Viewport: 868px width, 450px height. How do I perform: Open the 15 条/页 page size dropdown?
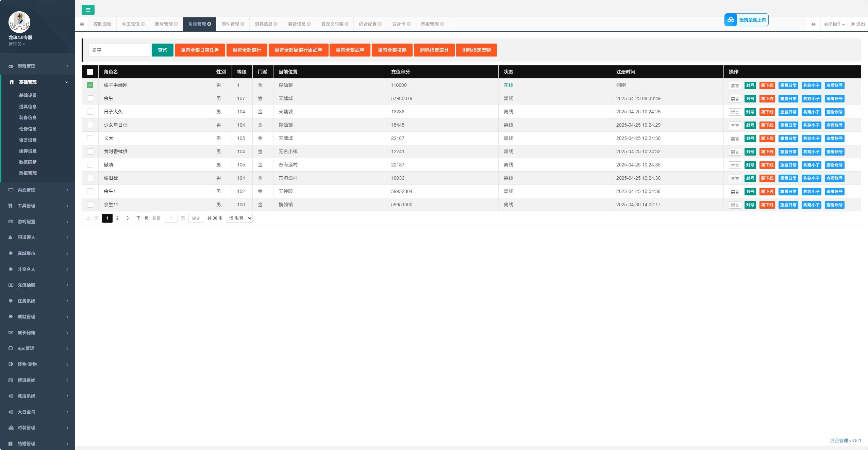tap(239, 218)
